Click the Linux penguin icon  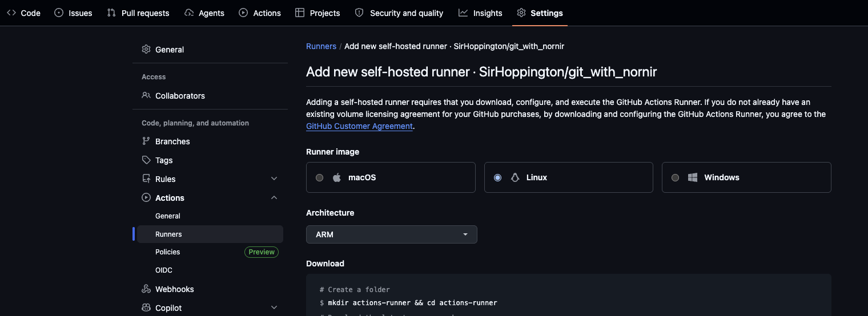click(515, 177)
